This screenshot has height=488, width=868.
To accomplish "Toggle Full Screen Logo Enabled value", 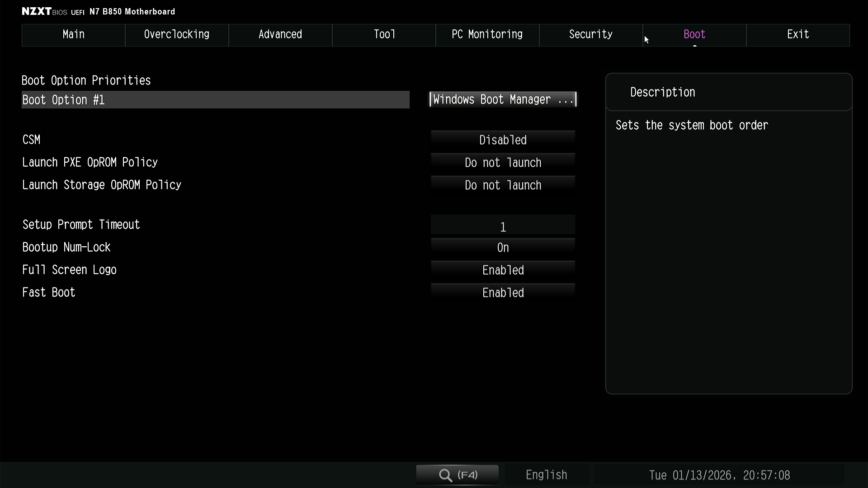I will point(503,270).
